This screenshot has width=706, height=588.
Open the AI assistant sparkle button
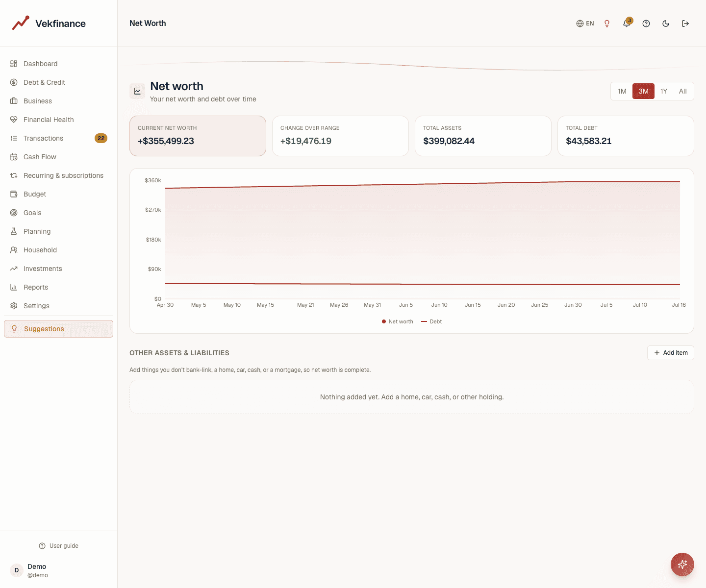[682, 564]
